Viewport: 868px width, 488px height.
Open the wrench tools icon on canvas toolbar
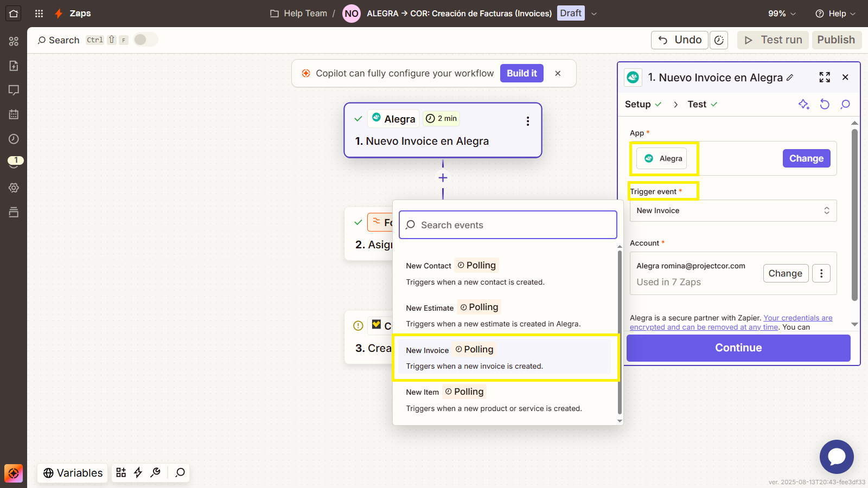click(156, 473)
